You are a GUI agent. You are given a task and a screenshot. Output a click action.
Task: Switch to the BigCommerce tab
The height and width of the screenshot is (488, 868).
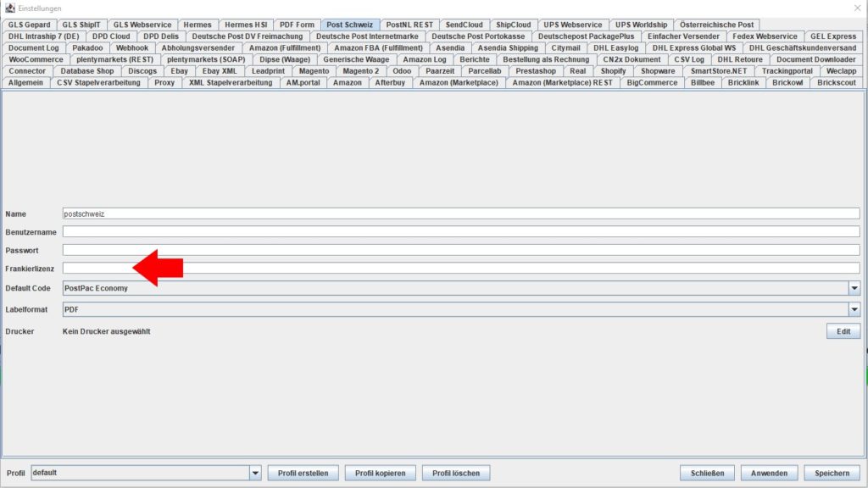pos(652,83)
